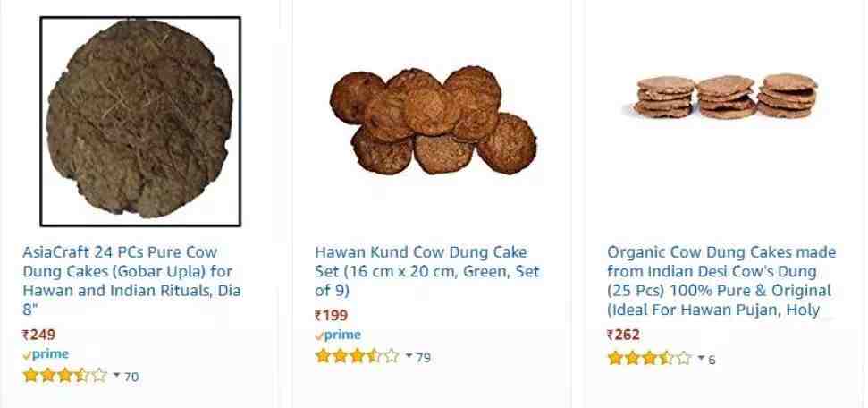This screenshot has width=868, height=408.
Task: Open the AsiaCraft cow dung cake product image
Action: (140, 121)
